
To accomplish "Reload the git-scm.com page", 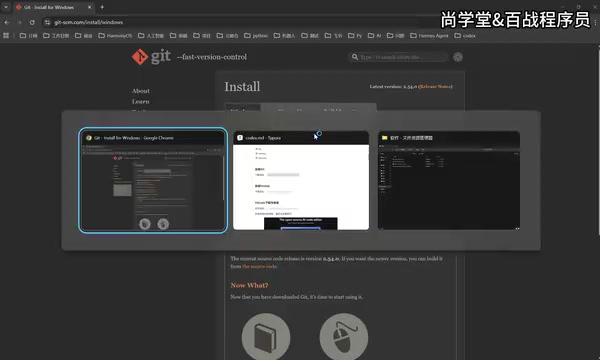I will pos(32,23).
